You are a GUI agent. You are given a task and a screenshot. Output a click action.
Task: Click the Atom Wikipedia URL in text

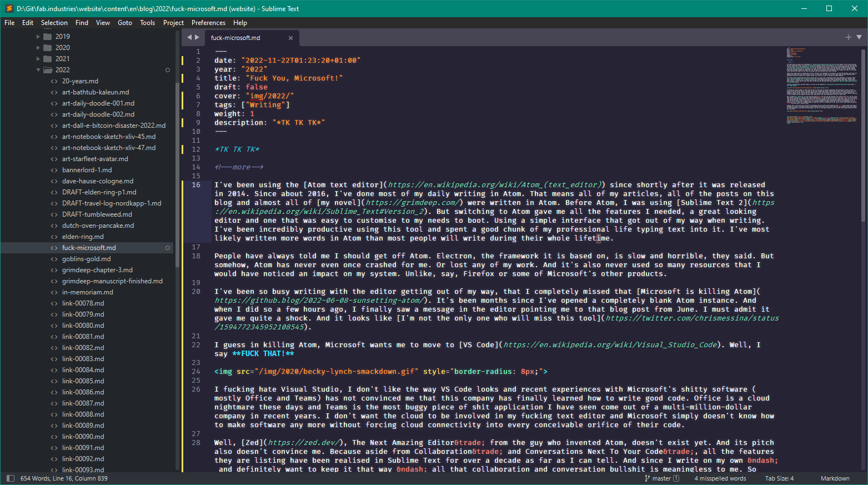494,185
